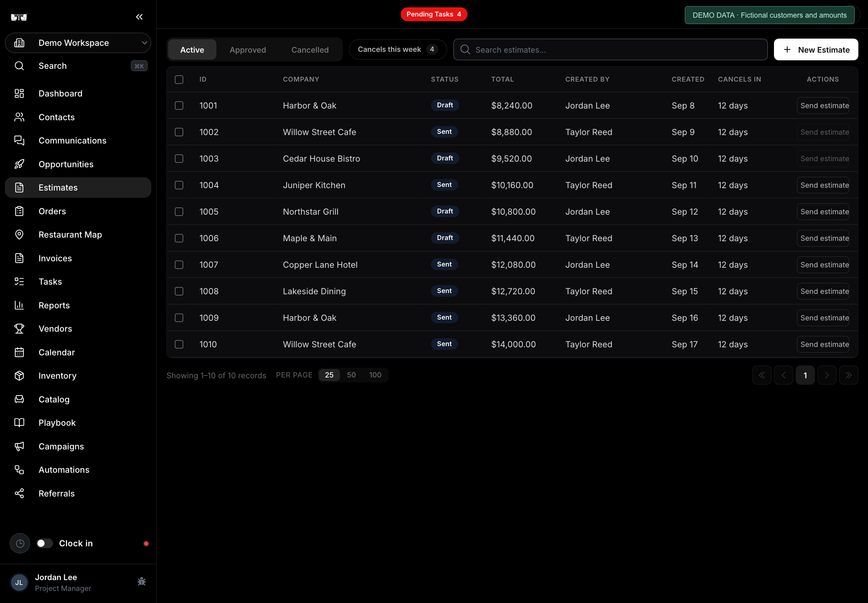Select checkbox for estimate 1007
This screenshot has height=603, width=868.
pos(179,265)
